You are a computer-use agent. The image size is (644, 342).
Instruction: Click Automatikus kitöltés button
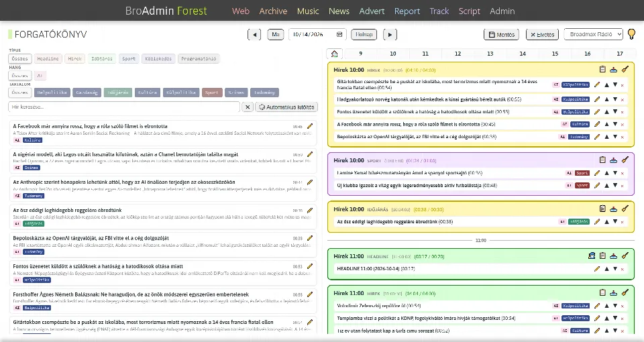(x=286, y=107)
